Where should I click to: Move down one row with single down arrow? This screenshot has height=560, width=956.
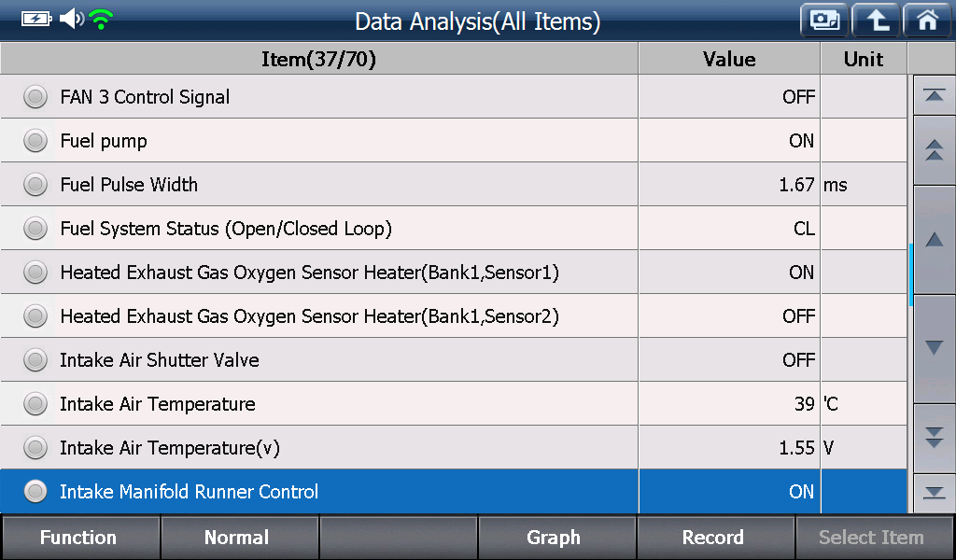[934, 348]
